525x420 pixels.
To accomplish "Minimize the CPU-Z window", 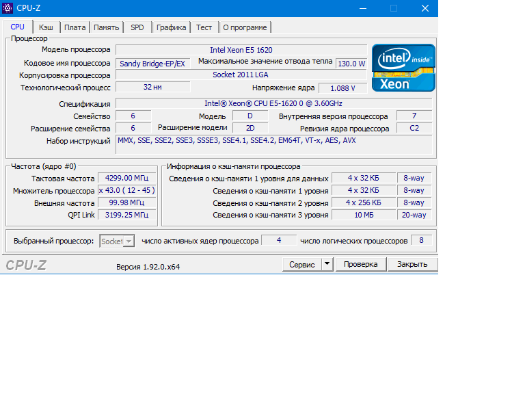I will [x=363, y=8].
